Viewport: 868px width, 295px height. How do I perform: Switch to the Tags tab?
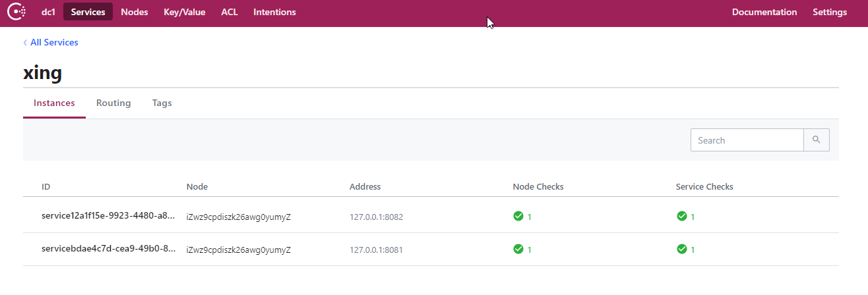(162, 103)
